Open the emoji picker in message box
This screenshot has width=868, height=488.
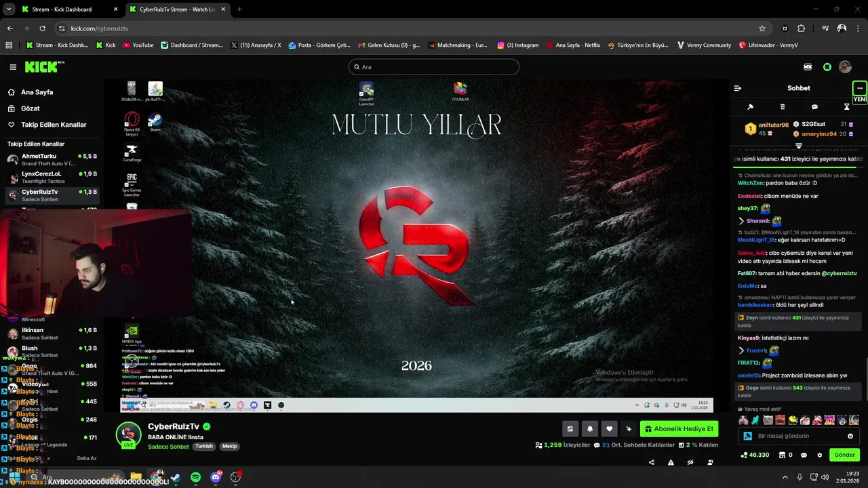[x=850, y=436]
